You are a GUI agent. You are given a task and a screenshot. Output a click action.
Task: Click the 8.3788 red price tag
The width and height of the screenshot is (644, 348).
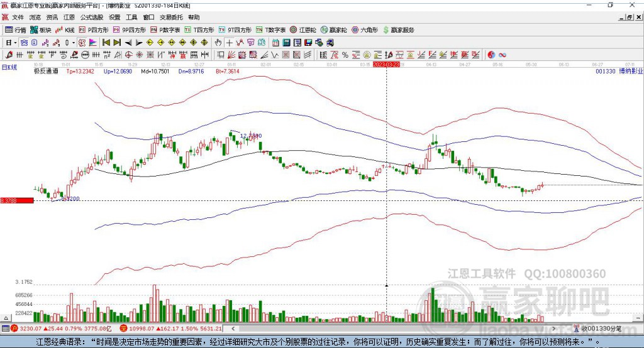tap(17, 200)
